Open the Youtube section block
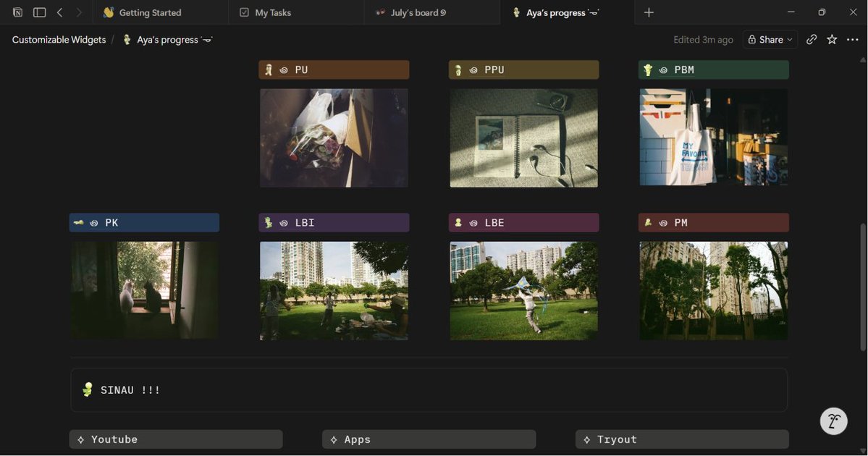Image resolution: width=868 pixels, height=456 pixels. 176,439
